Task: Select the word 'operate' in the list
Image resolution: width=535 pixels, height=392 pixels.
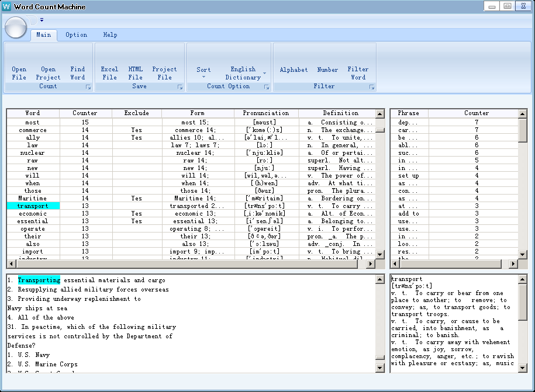Action: coord(33,229)
